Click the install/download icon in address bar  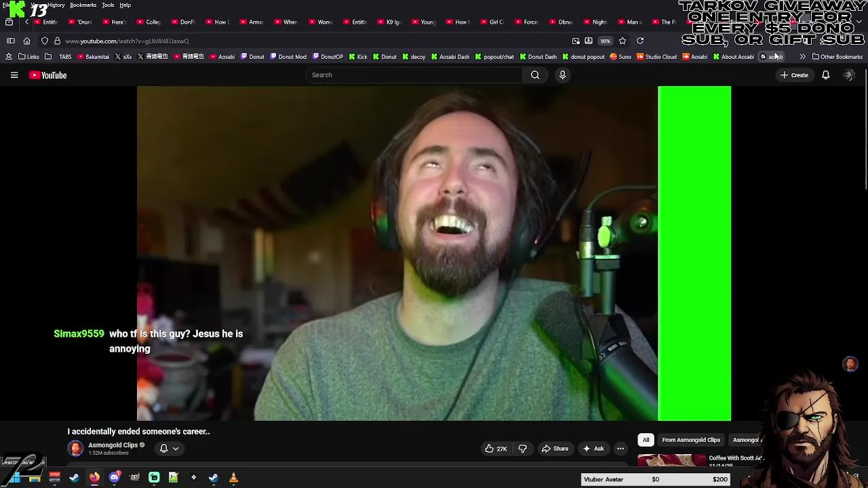coord(589,41)
